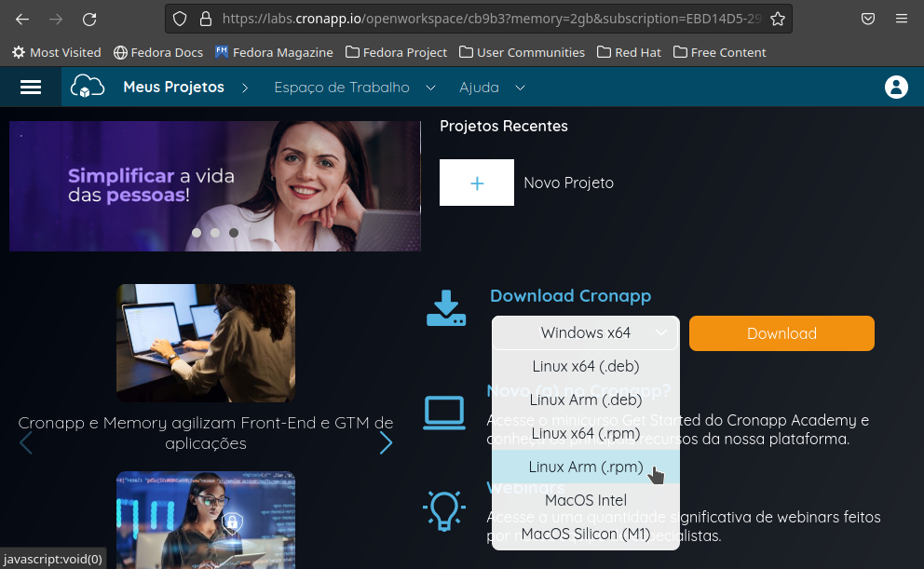Show next news article with right arrow

point(386,443)
